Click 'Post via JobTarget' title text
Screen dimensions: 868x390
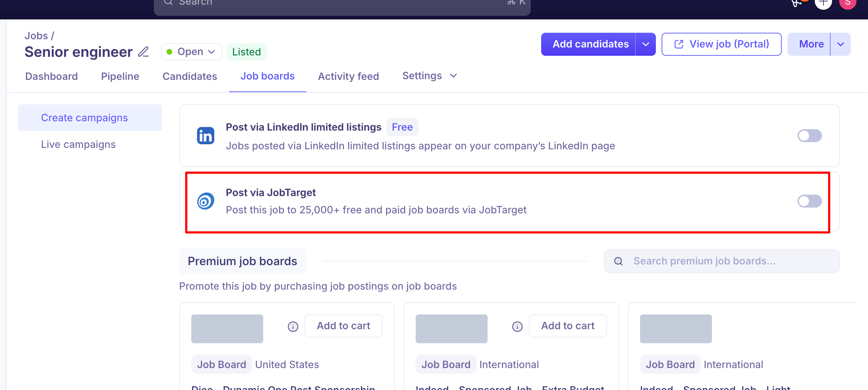(x=271, y=192)
